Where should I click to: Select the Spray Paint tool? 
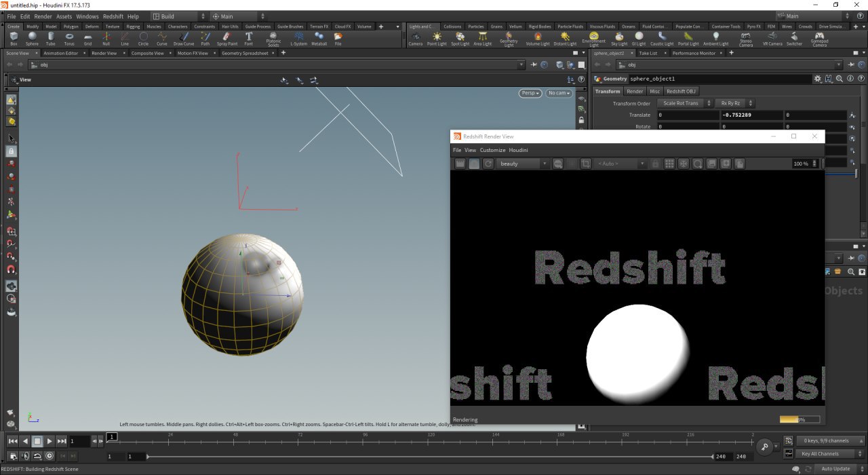[x=227, y=38]
